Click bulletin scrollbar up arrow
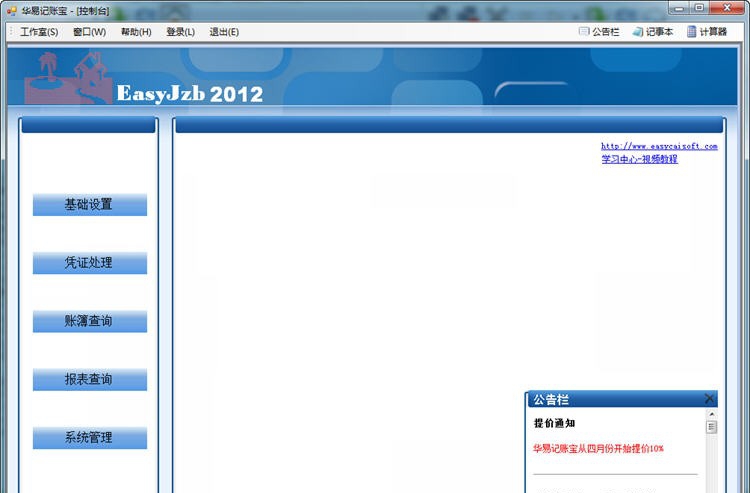The height and width of the screenshot is (493, 750). click(712, 414)
